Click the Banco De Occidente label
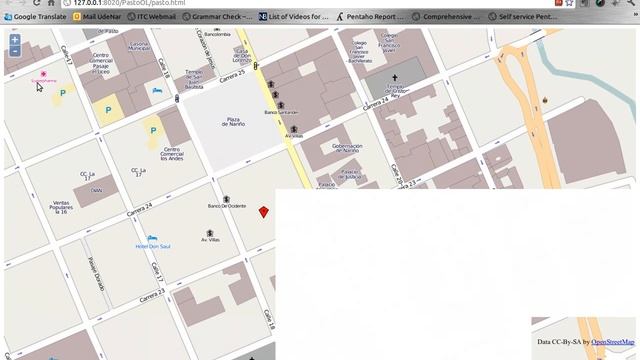The image size is (640, 360). tap(227, 206)
